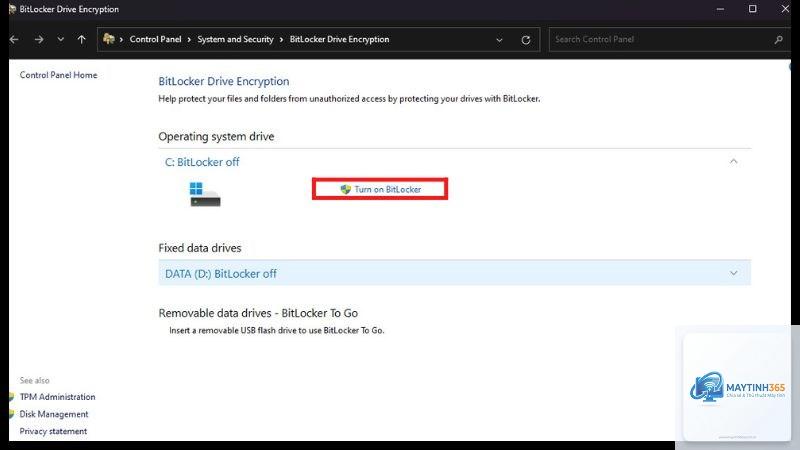800x450 pixels.
Task: Click 'Operating system drive' heading text
Action: (x=216, y=137)
